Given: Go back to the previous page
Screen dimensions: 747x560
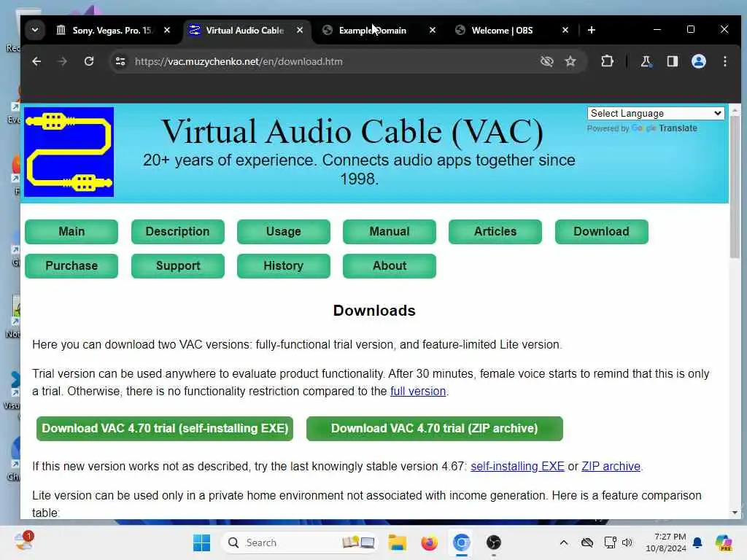Looking at the screenshot, I should pos(36,61).
